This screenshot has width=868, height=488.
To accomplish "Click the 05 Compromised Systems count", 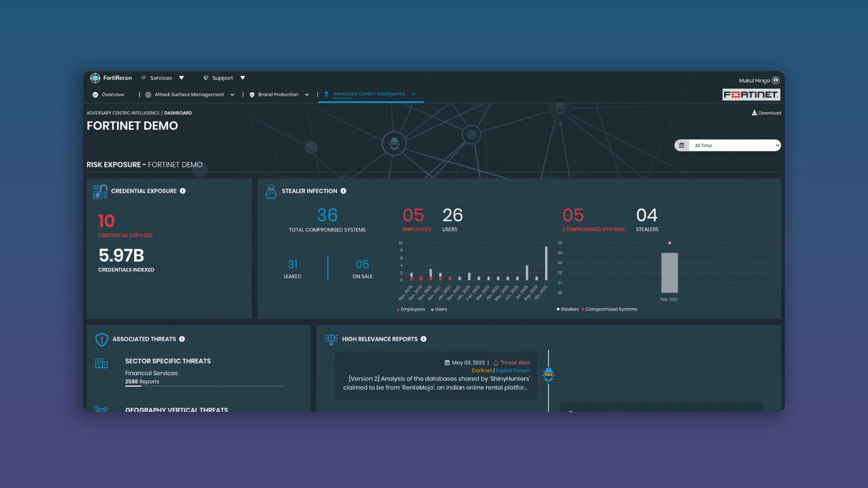I will click(x=573, y=215).
